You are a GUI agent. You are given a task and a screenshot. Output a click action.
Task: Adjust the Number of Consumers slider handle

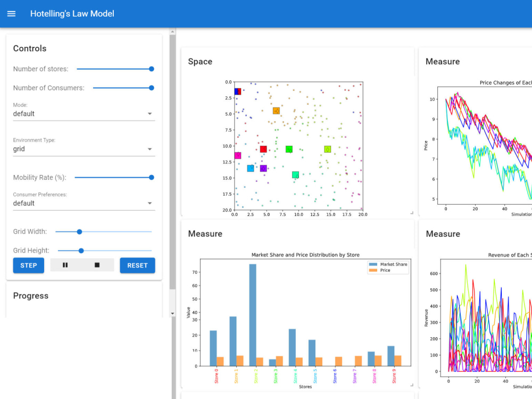coord(152,88)
